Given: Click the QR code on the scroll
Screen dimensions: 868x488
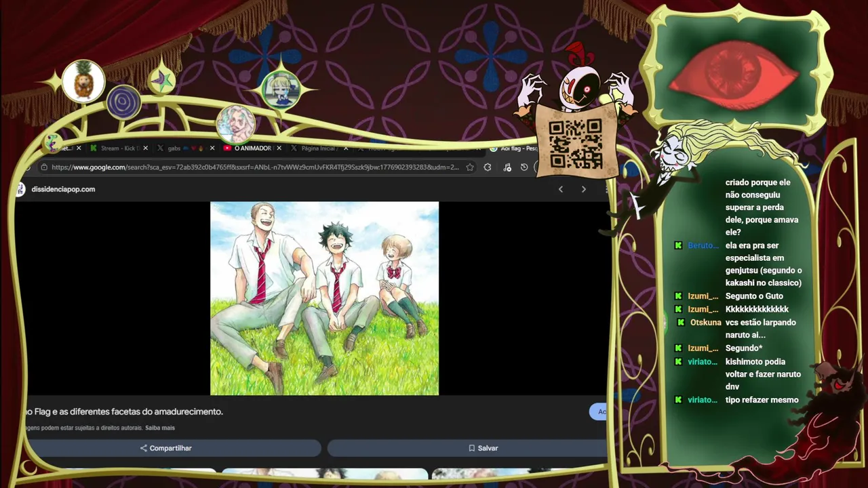Looking at the screenshot, I should tap(575, 143).
